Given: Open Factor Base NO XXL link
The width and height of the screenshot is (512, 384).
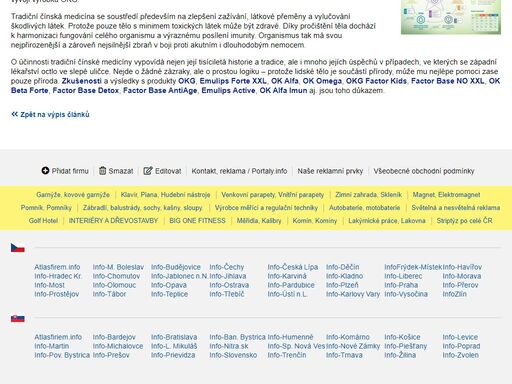Looking at the screenshot, I should [448, 81].
